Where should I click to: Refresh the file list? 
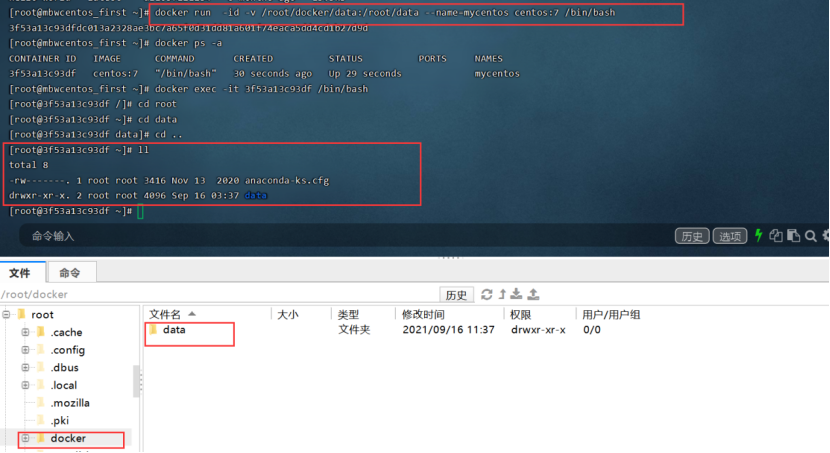click(486, 294)
